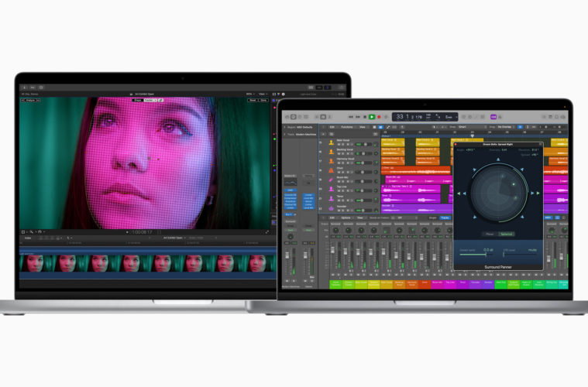Select the pink Room Mic track icon
This screenshot has height=387, width=588.
(329, 180)
